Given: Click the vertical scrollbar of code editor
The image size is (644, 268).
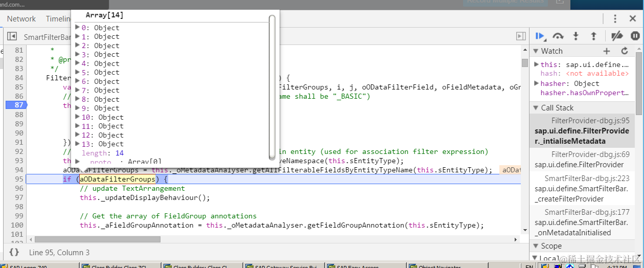Looking at the screenshot, I should [x=524, y=63].
